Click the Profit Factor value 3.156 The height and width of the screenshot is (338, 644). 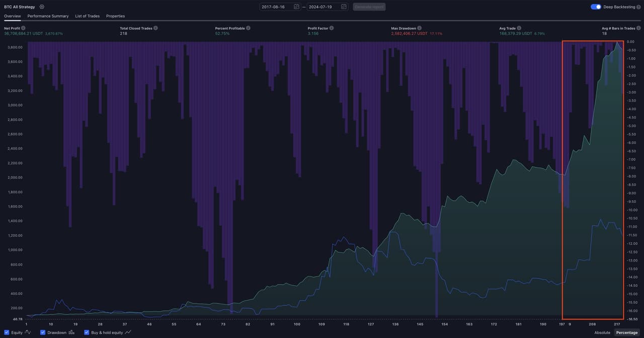pos(313,33)
